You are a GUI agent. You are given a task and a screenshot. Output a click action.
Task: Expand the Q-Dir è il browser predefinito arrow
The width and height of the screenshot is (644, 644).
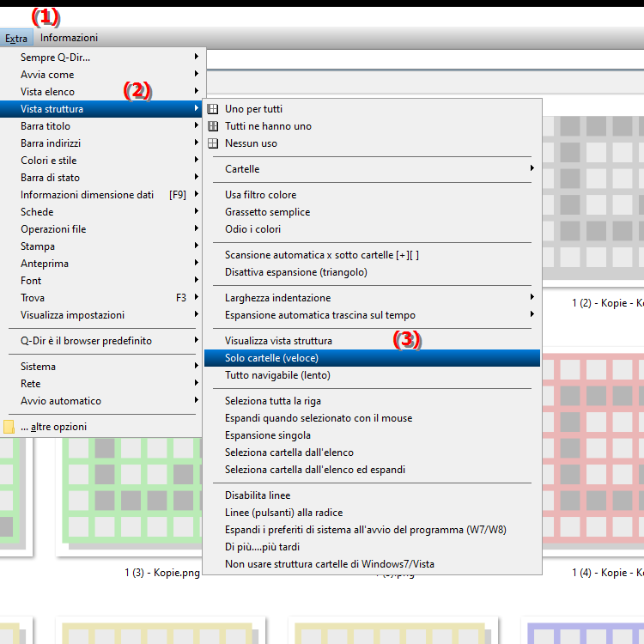click(x=197, y=340)
